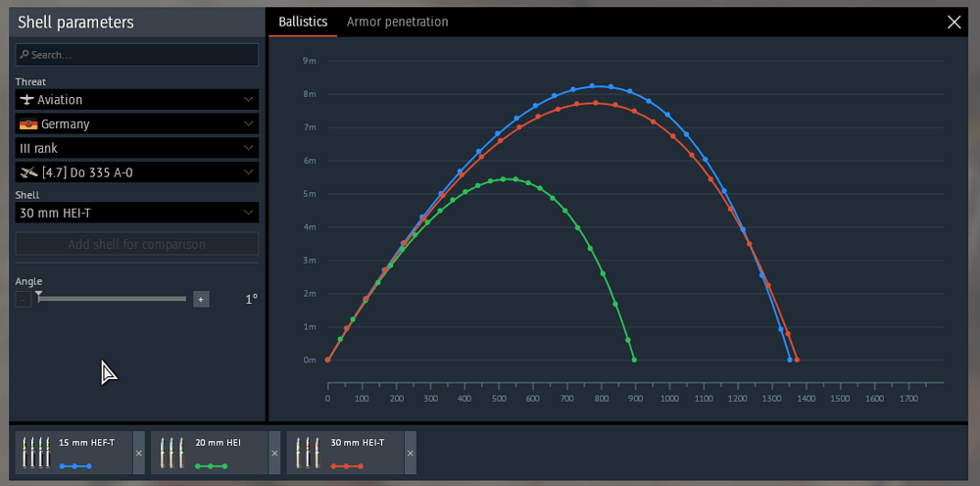Image resolution: width=980 pixels, height=486 pixels.
Task: Click the 1700 distance axis label
Action: click(908, 398)
